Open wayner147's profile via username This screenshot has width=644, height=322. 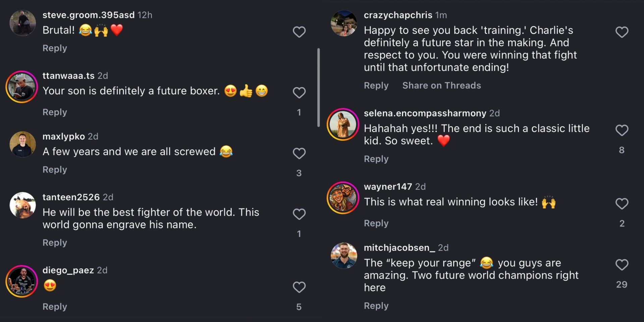point(388,186)
